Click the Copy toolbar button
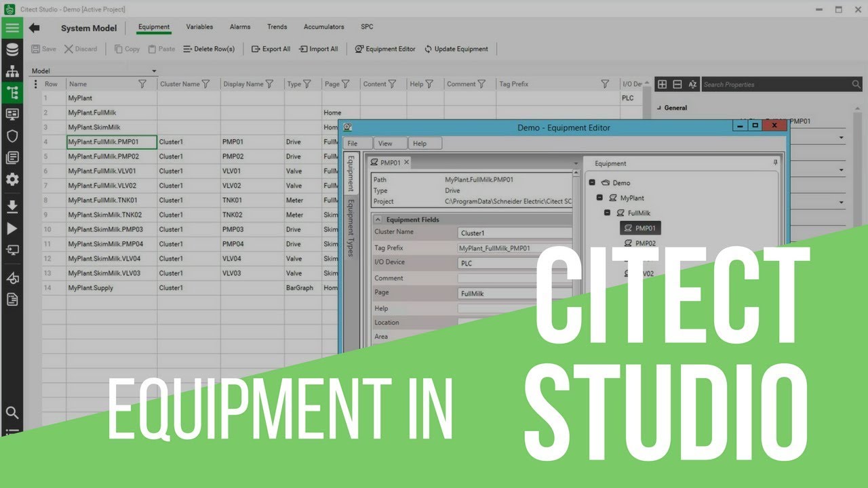This screenshot has height=488, width=868. [x=127, y=49]
